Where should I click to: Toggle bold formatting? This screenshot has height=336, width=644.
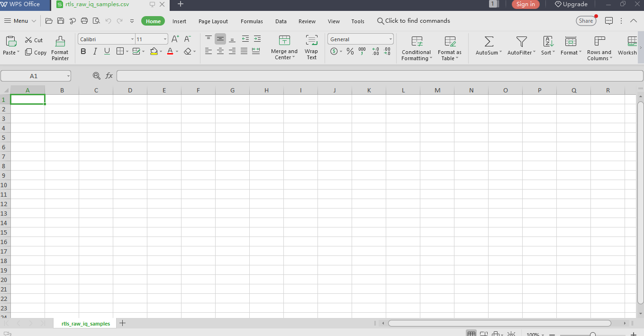(83, 51)
